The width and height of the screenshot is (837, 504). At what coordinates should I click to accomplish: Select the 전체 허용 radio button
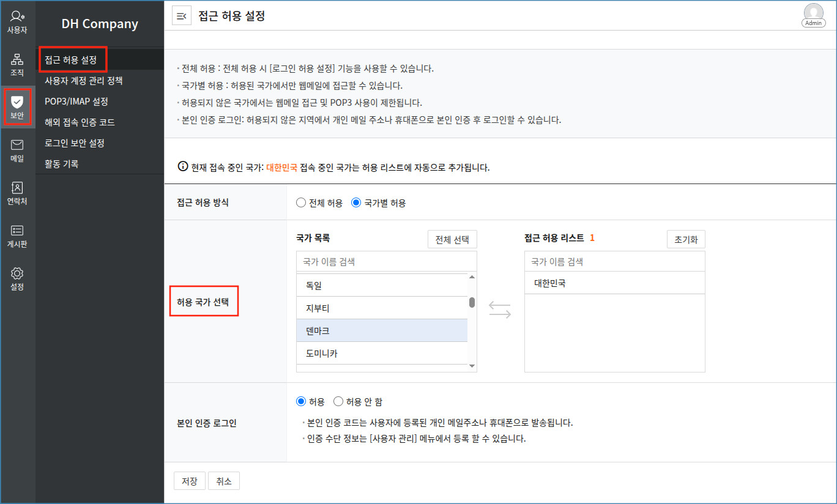(x=301, y=203)
